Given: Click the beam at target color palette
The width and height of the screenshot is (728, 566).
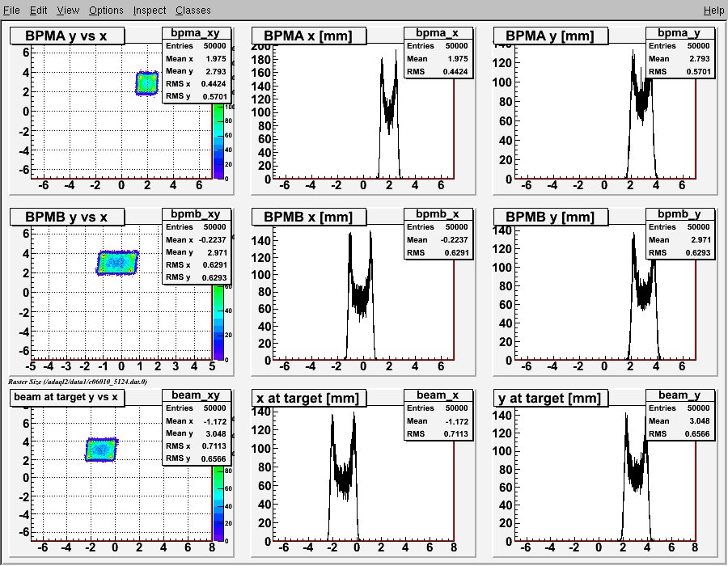Looking at the screenshot, I should 218,504.
